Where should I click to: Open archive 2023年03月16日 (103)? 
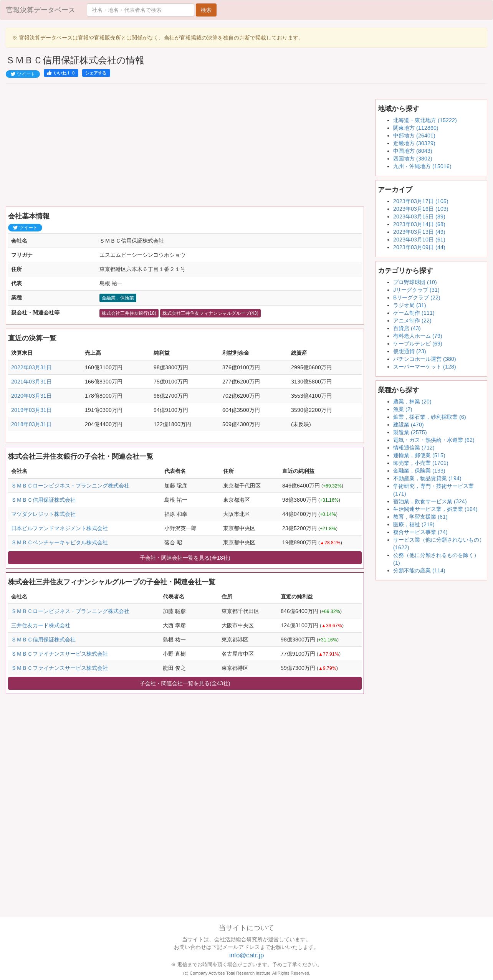420,209
